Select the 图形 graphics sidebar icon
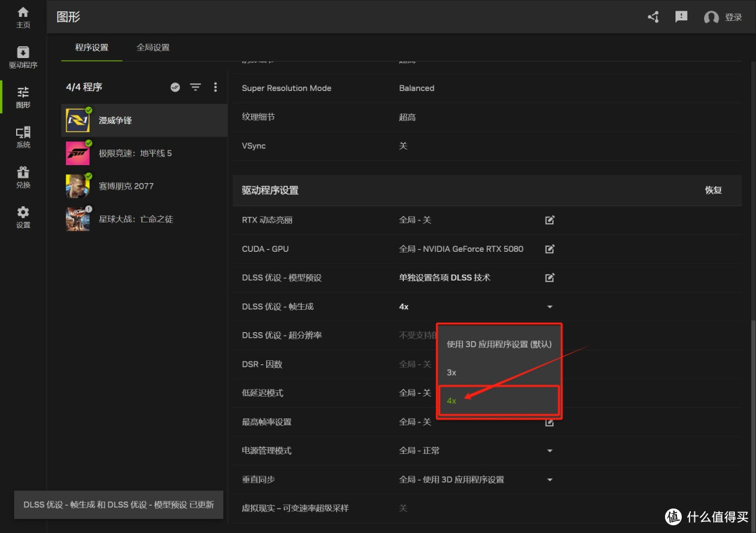 pos(23,97)
